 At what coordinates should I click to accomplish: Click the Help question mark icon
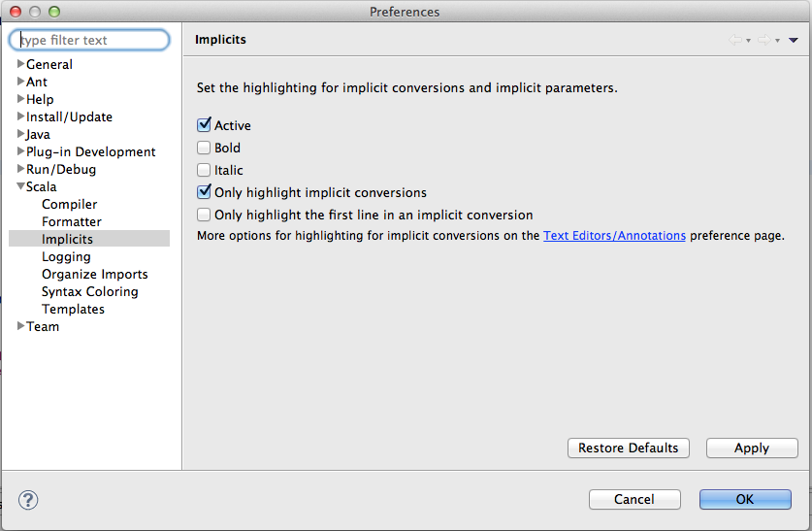[x=28, y=500]
